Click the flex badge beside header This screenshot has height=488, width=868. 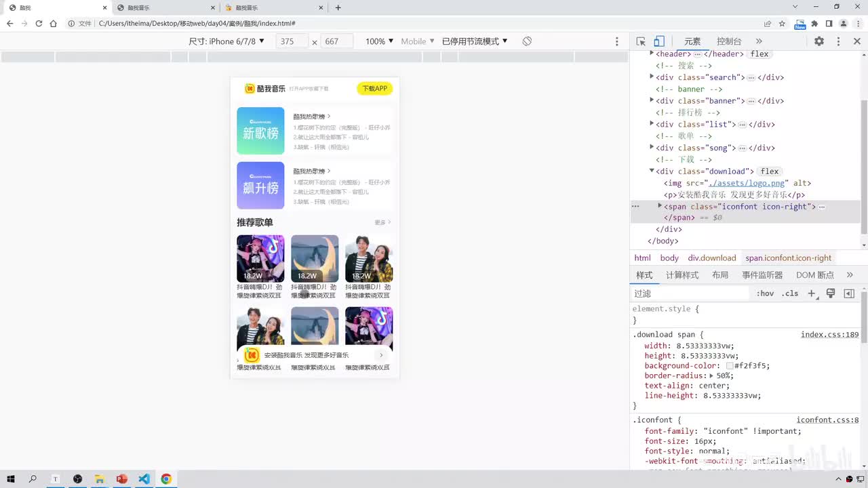pyautogui.click(x=759, y=54)
